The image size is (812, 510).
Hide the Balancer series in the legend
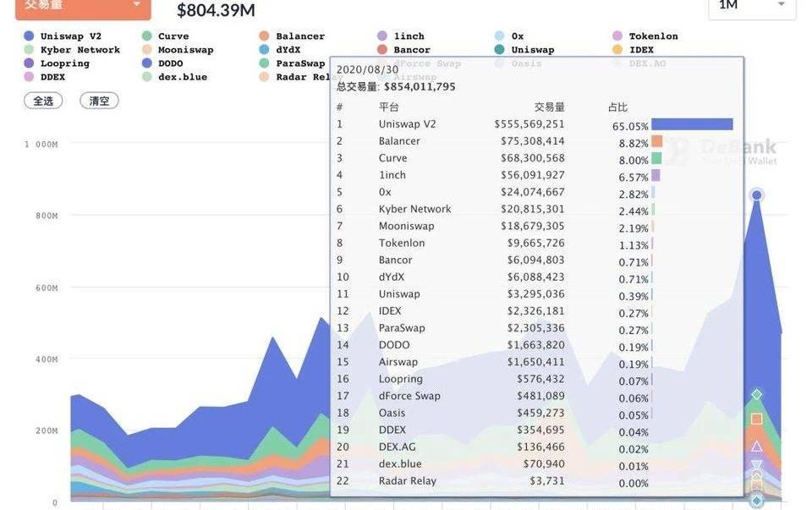coord(264,36)
